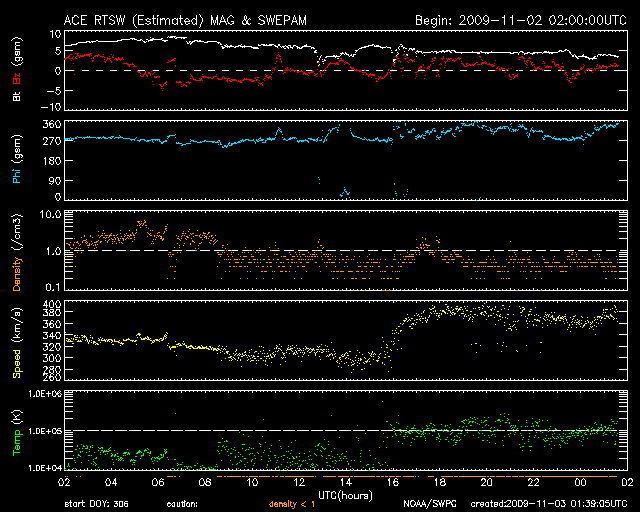Click the '180' tick on the Phi axis
The height and width of the screenshot is (512, 640).
click(52, 161)
